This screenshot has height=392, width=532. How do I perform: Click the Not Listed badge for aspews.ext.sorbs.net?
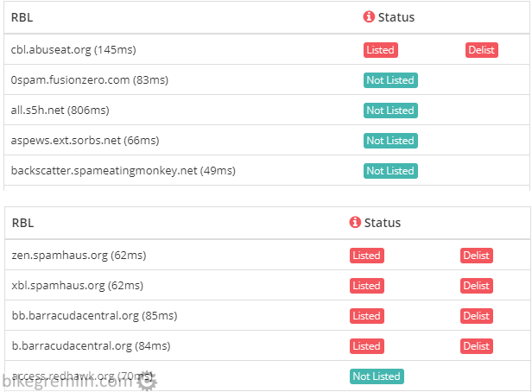tap(390, 141)
